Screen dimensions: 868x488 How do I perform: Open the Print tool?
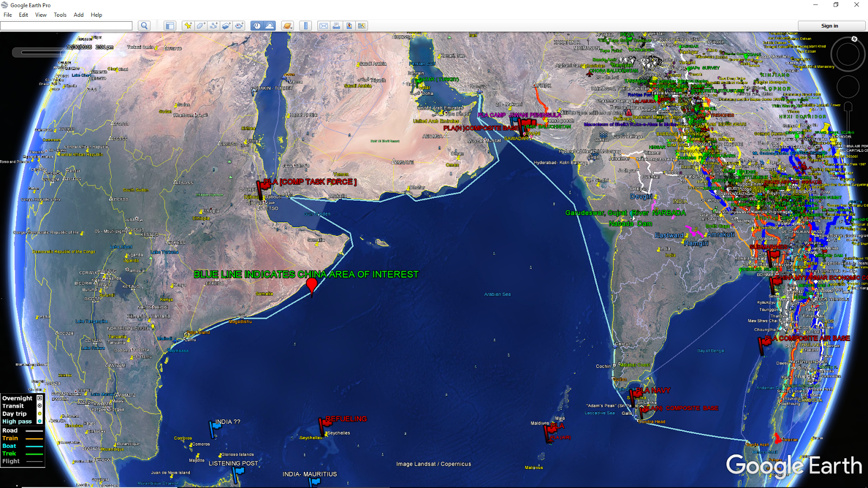click(336, 25)
